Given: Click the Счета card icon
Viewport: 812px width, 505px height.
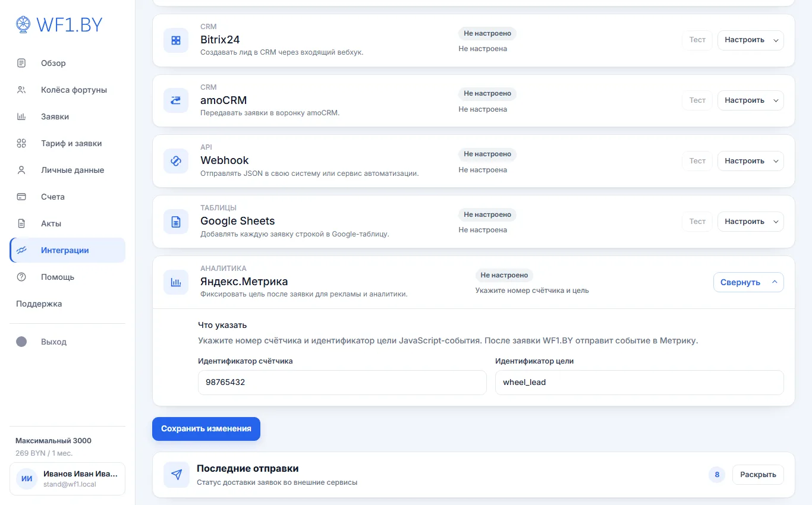Looking at the screenshot, I should point(21,197).
